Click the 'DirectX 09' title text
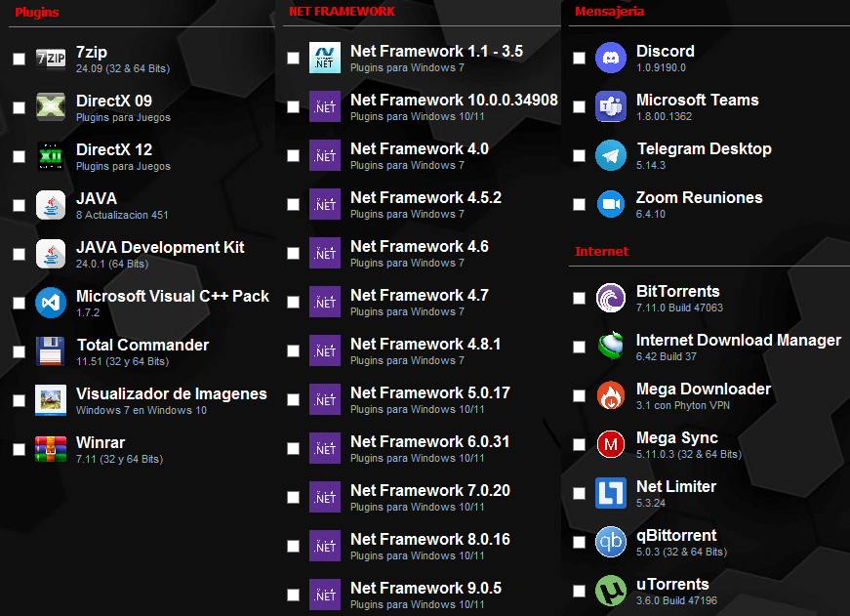The height and width of the screenshot is (616, 850). tap(114, 101)
